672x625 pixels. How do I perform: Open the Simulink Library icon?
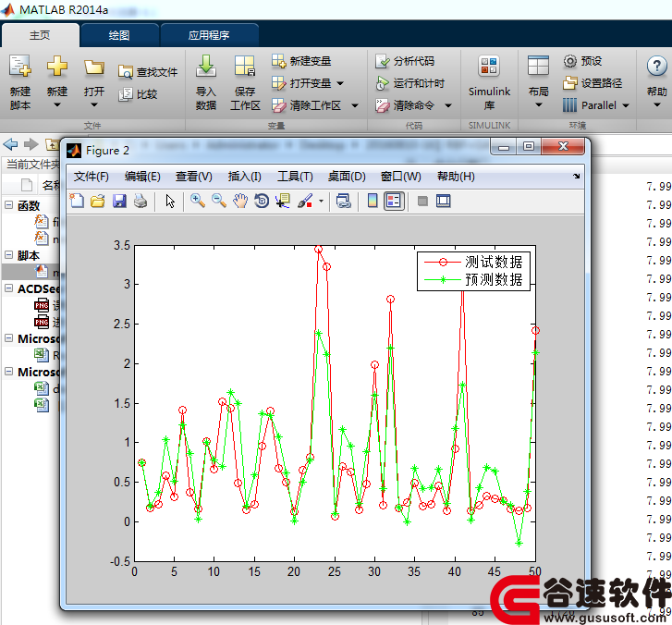pyautogui.click(x=489, y=66)
